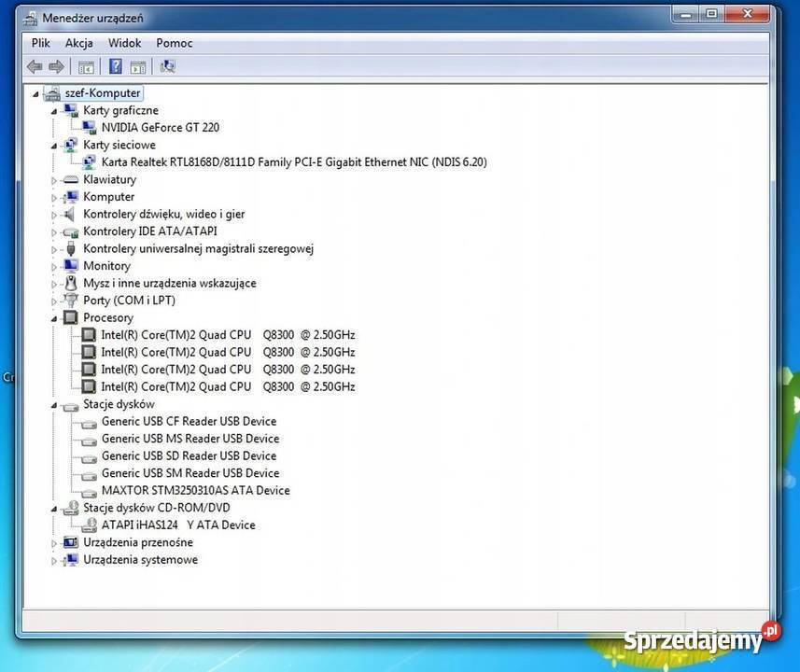Select Kontrolery IDE ATA/ATAPI entry

tap(149, 231)
